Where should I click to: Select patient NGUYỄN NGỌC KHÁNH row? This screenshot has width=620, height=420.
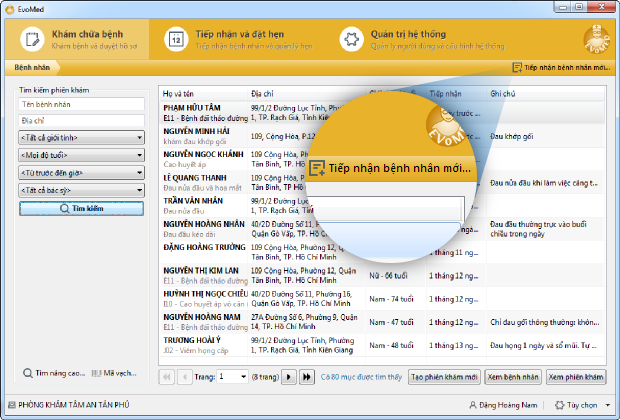coord(382,159)
